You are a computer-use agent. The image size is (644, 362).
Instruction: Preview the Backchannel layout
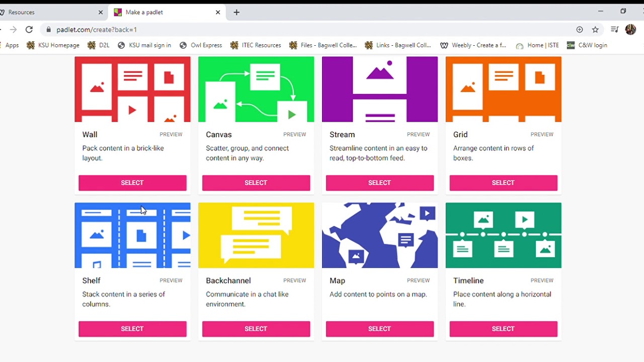(x=295, y=281)
